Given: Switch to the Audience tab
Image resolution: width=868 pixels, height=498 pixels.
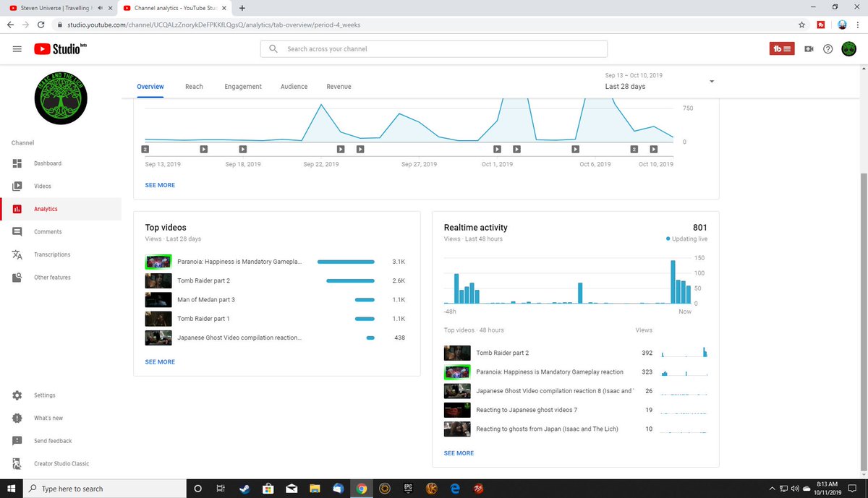Looking at the screenshot, I should click(294, 87).
